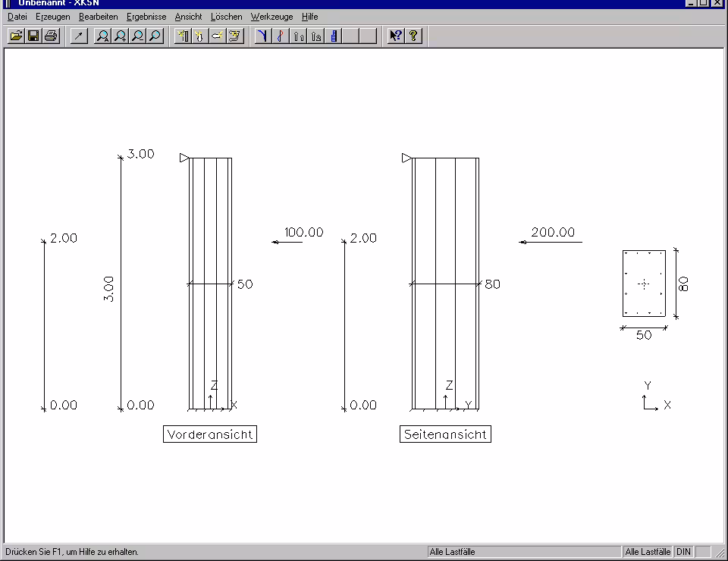Open the Werkzeuge menu
Image resolution: width=728 pixels, height=561 pixels.
(271, 17)
